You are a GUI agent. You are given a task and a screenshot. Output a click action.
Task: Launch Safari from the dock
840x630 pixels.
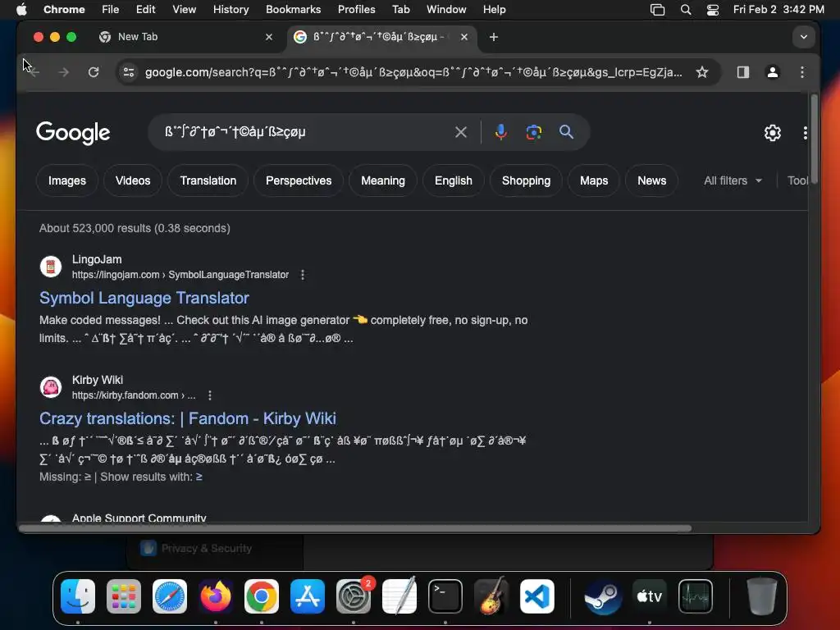click(x=170, y=596)
